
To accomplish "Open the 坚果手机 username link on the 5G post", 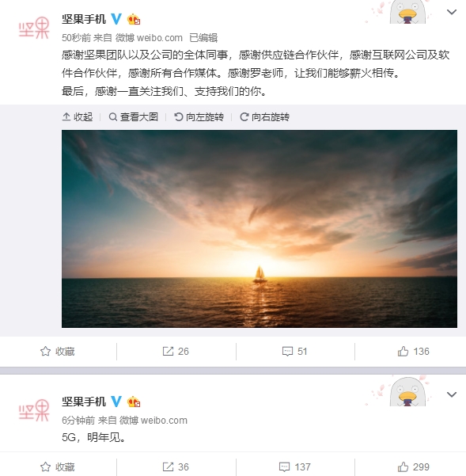I will pyautogui.click(x=84, y=402).
